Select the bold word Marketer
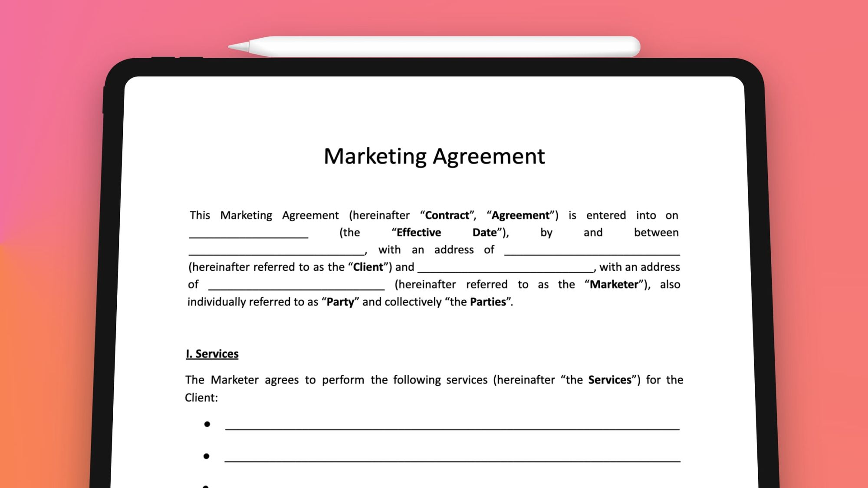868x488 pixels. (615, 284)
